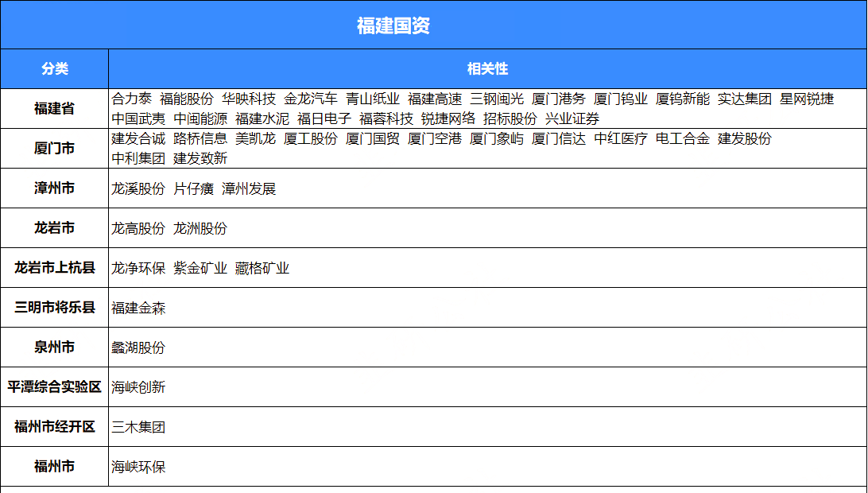Click the title 福建国资
The height and width of the screenshot is (493, 868).
click(x=393, y=25)
